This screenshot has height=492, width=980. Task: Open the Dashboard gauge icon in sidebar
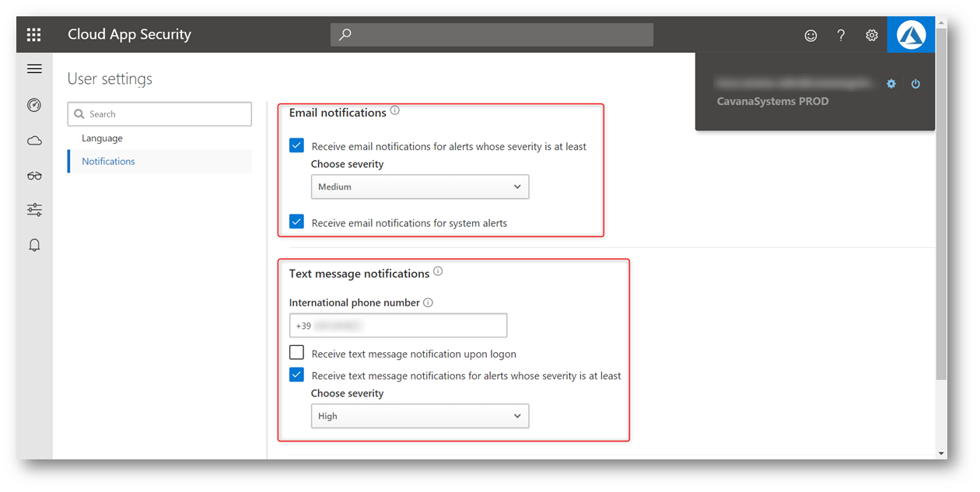point(34,105)
